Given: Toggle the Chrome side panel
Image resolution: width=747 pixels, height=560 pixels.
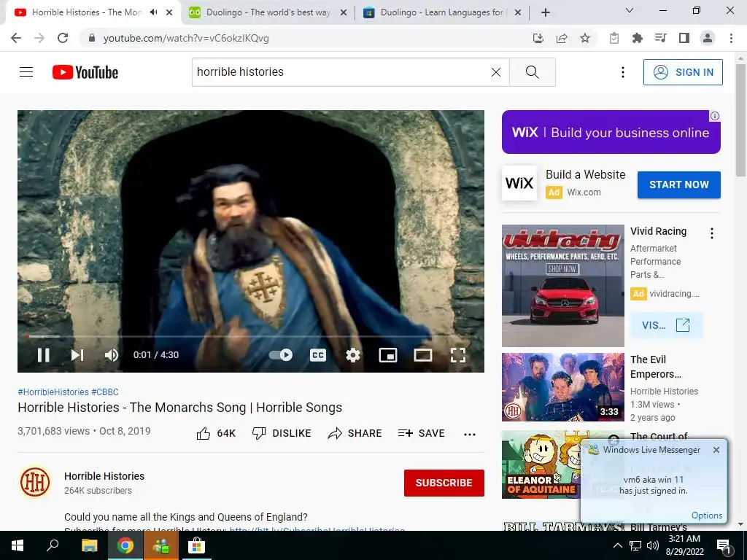Looking at the screenshot, I should point(684,38).
